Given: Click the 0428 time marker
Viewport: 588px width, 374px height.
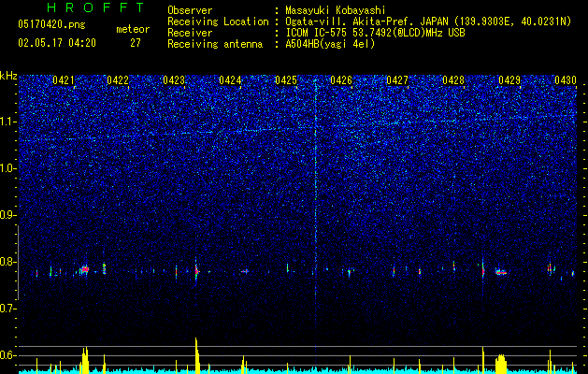Looking at the screenshot, I should pos(453,80).
